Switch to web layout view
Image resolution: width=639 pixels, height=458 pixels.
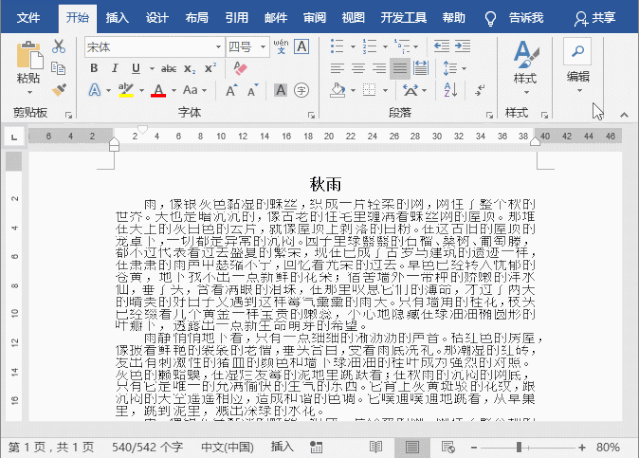(448, 447)
